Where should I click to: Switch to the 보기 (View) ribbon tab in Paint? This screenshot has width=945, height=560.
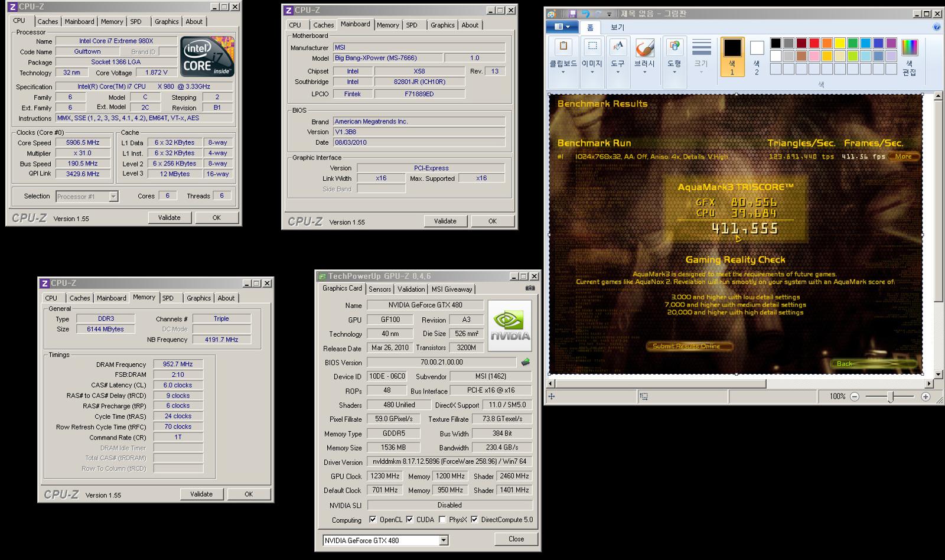coord(617,27)
